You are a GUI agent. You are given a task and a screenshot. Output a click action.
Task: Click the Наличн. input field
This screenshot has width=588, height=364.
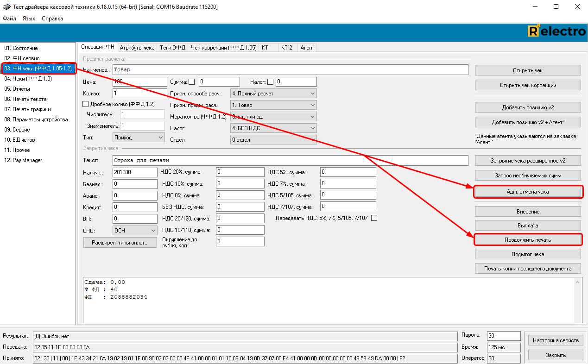click(x=135, y=172)
